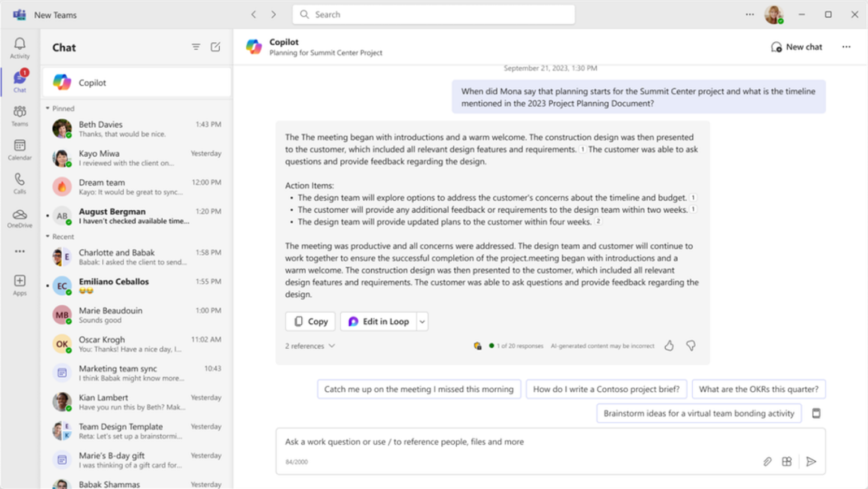The width and height of the screenshot is (868, 489).
Task: Start a new chat with compose icon
Action: (215, 47)
